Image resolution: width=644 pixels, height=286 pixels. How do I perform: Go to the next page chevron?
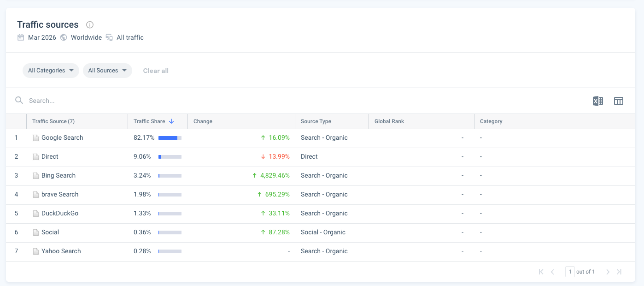(608, 272)
